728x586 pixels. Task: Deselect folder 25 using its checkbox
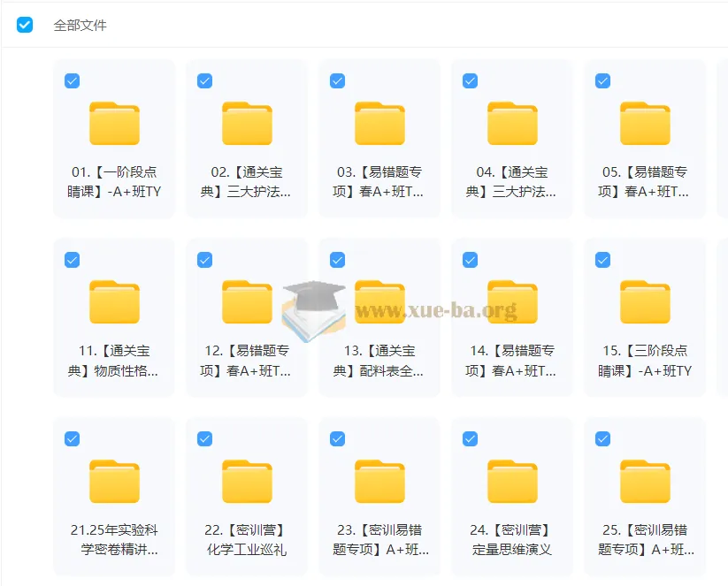click(x=602, y=438)
